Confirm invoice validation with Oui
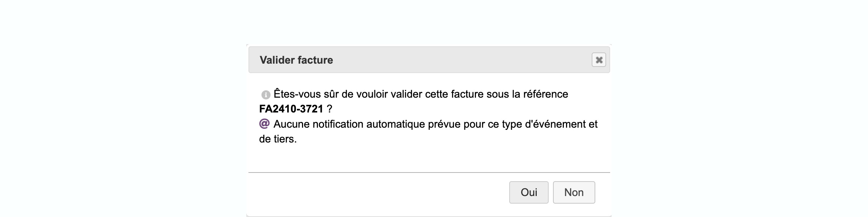The height and width of the screenshot is (217, 868). click(x=528, y=192)
